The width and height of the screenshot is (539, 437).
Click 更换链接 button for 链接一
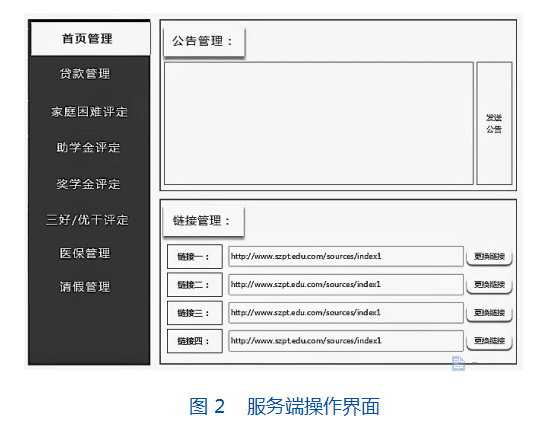pos(489,256)
